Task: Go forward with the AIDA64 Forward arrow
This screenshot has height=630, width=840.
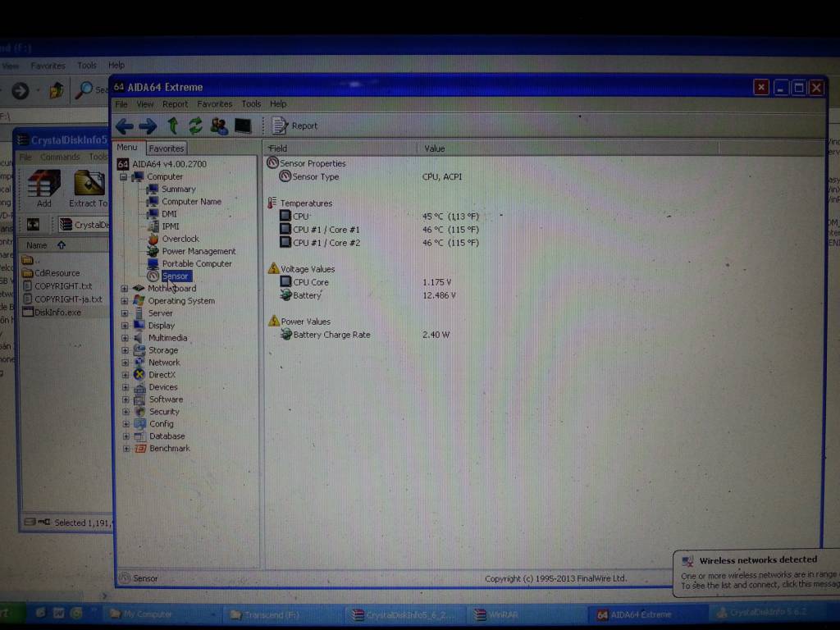Action: click(148, 126)
